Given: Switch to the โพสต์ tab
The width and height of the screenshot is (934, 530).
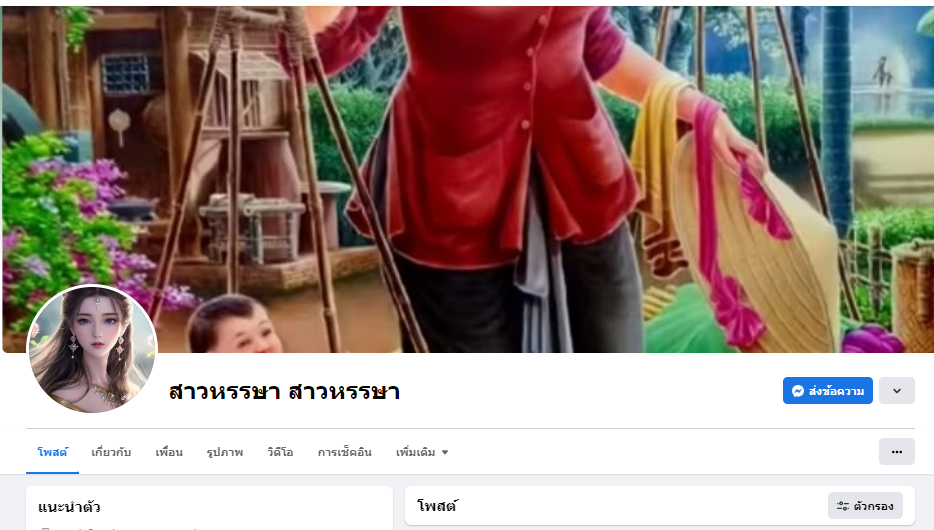Looking at the screenshot, I should tap(52, 452).
